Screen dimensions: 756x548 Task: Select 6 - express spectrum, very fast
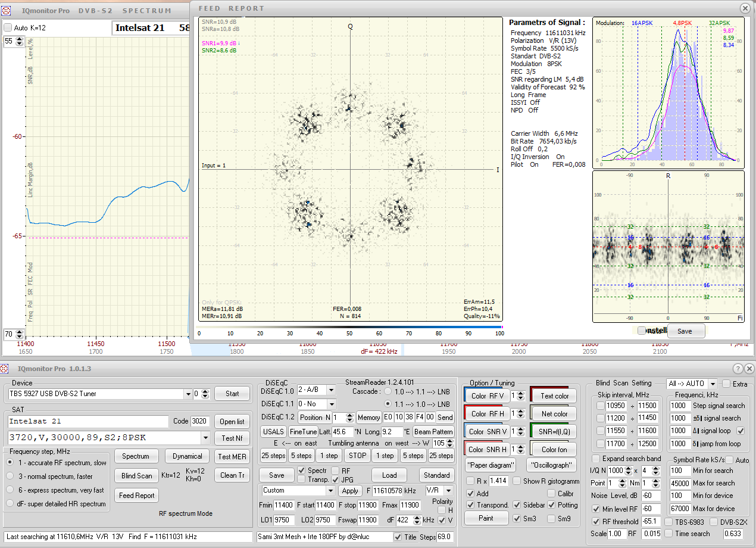pos(11,490)
